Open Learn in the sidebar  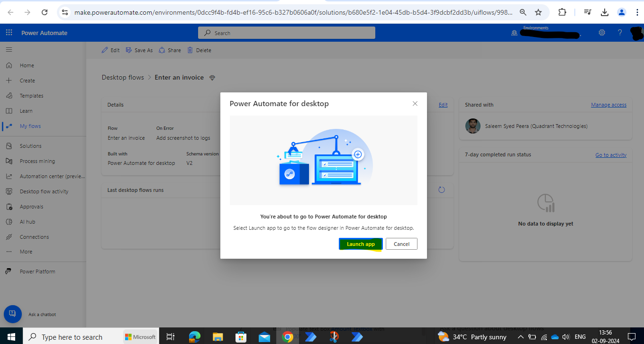26,111
